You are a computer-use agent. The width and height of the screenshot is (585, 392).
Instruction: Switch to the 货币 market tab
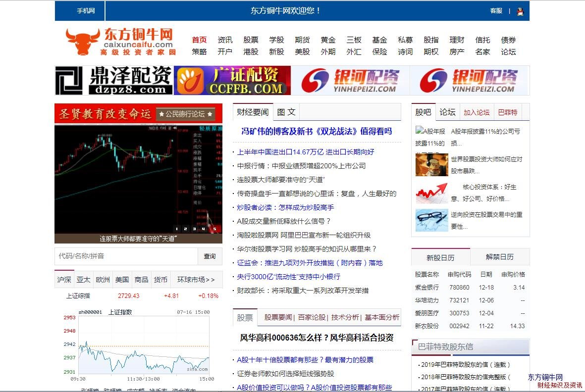pos(161,280)
